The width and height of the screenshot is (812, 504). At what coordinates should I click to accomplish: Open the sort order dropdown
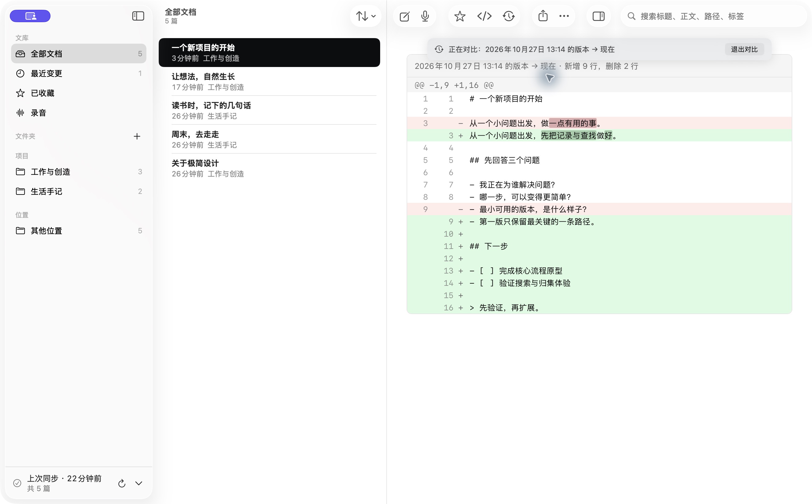click(366, 16)
